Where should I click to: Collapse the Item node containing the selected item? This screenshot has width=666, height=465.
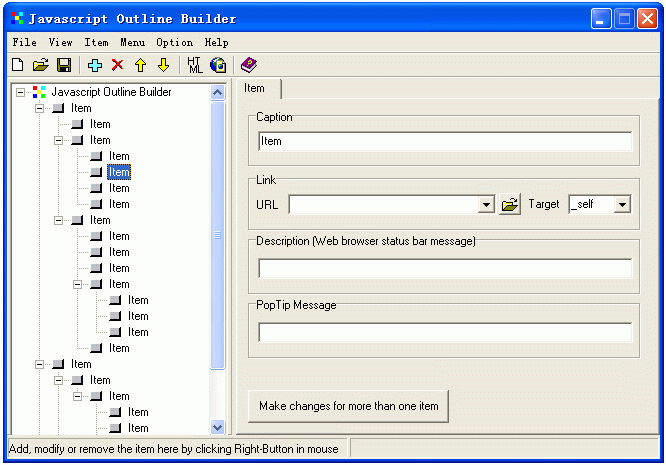(59, 140)
